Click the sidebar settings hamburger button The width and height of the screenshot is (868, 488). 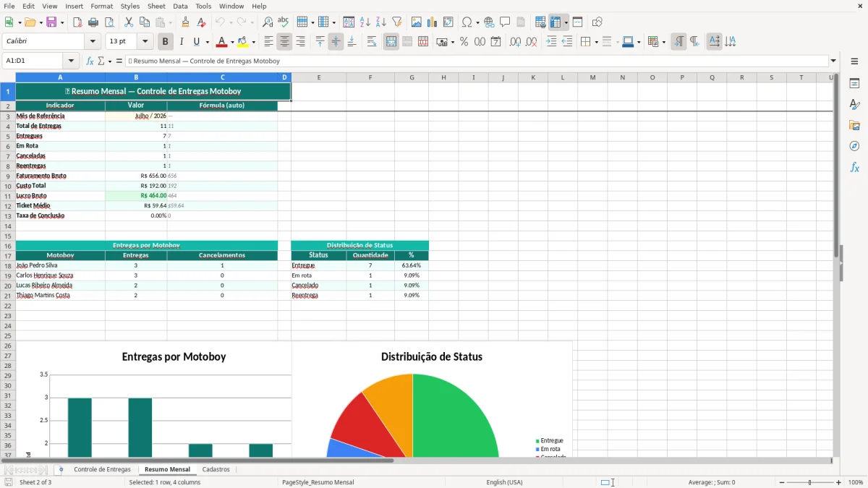click(854, 61)
